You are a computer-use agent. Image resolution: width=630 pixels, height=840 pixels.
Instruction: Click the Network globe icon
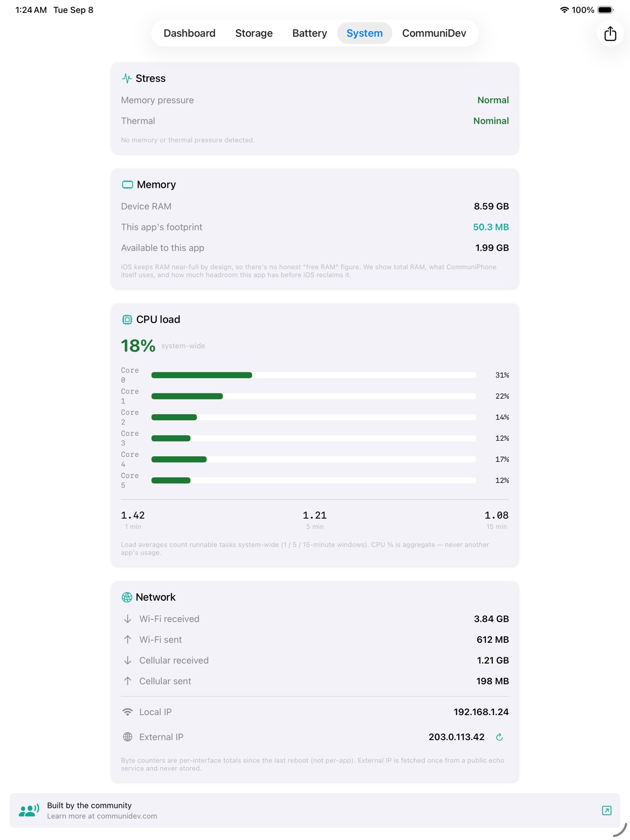click(x=127, y=597)
